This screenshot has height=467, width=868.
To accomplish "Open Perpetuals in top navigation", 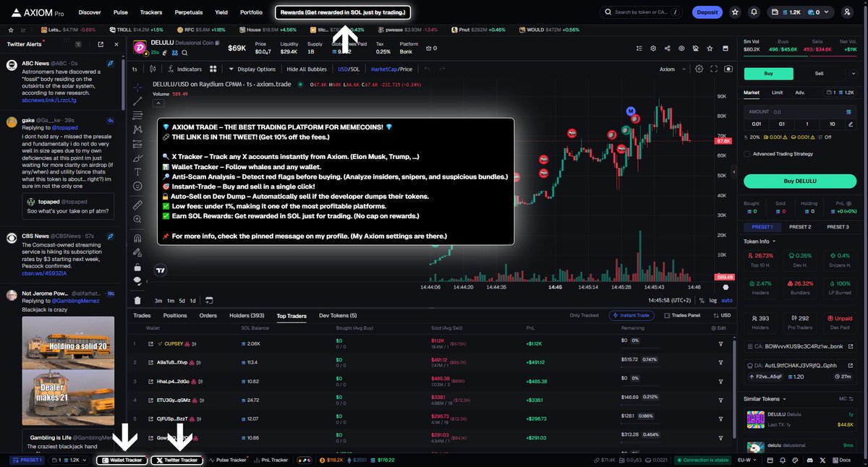I will pyautogui.click(x=189, y=12).
